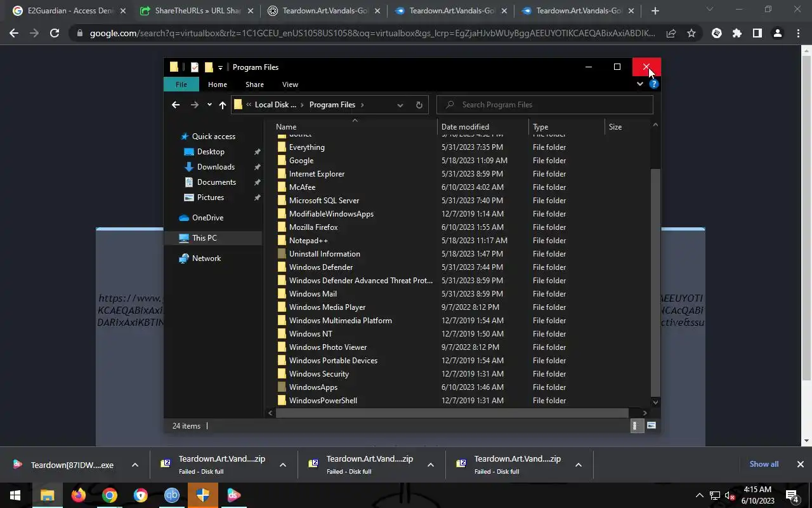Image resolution: width=812 pixels, height=508 pixels.
Task: Click the blue Help question mark icon
Action: pos(653,84)
